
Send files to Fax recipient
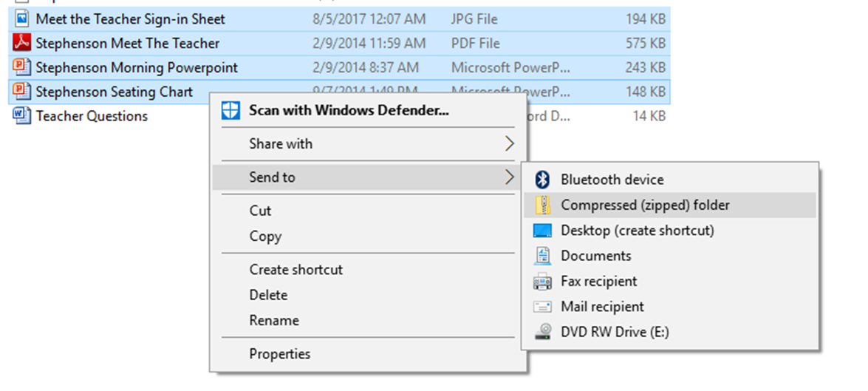coord(670,282)
